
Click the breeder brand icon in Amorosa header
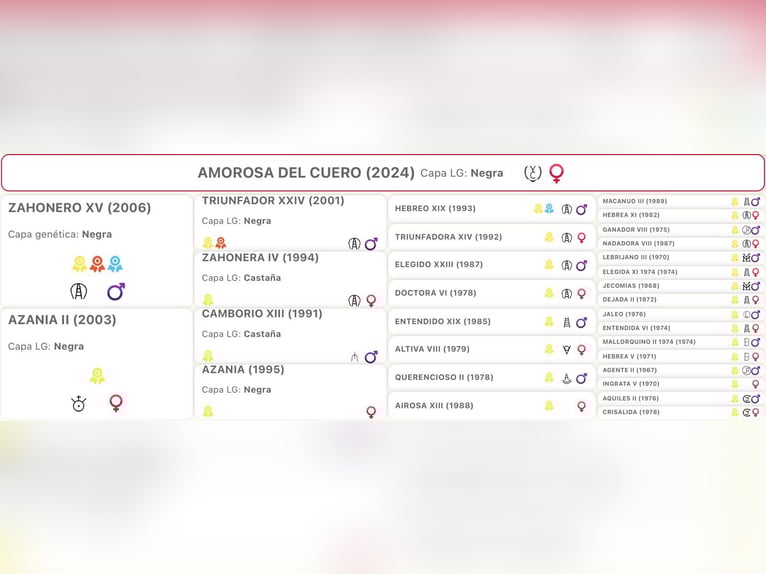[x=533, y=173]
